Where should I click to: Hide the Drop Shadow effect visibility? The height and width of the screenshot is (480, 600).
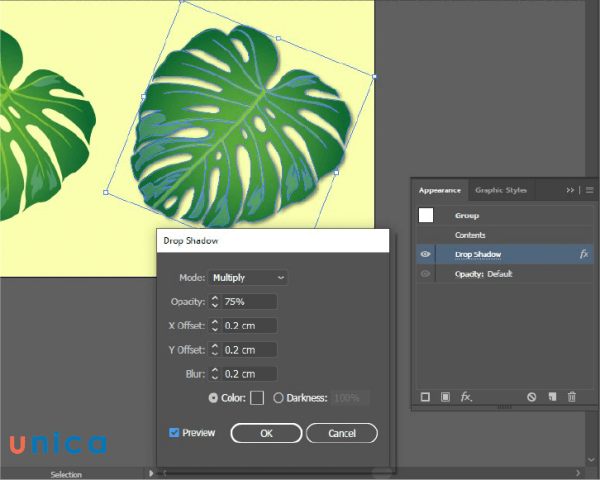pos(426,255)
